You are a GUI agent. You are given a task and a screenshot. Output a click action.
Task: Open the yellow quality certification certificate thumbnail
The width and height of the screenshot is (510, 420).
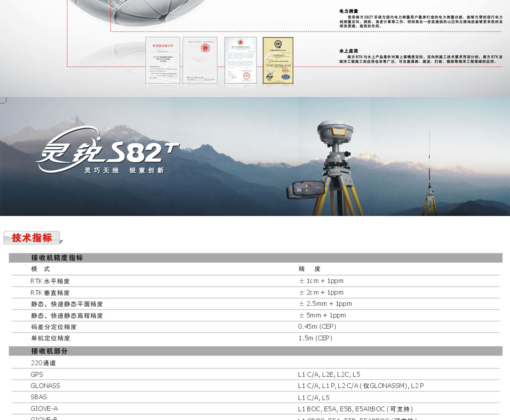coord(278,61)
